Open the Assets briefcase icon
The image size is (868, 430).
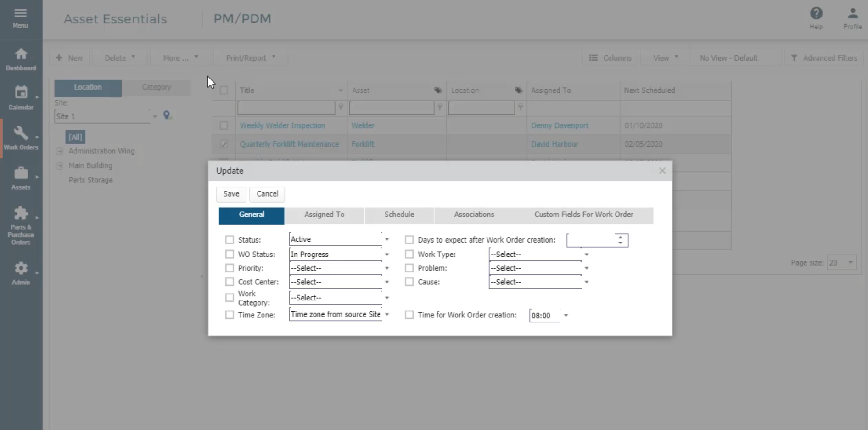pyautogui.click(x=21, y=174)
